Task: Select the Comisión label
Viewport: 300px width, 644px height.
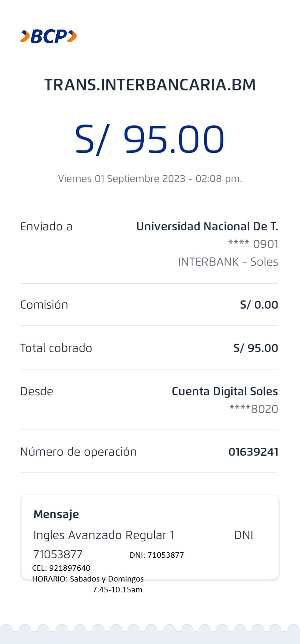Action: point(44,305)
